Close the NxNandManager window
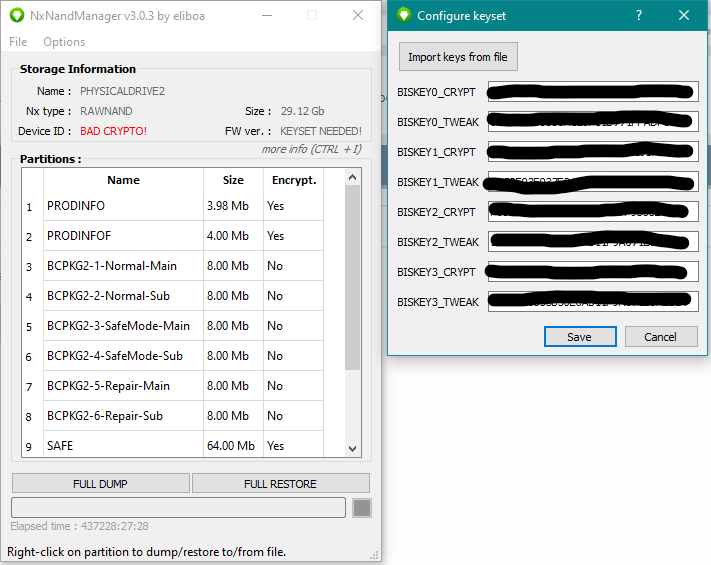 pos(358,15)
